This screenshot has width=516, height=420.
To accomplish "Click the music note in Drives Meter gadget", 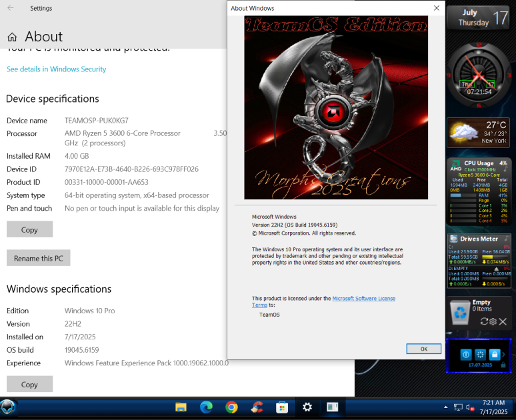I will 507,237.
